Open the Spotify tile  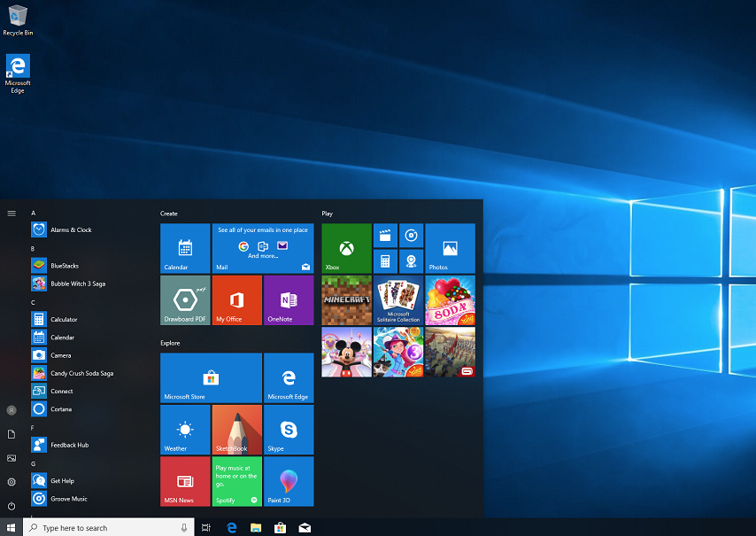coord(236,481)
